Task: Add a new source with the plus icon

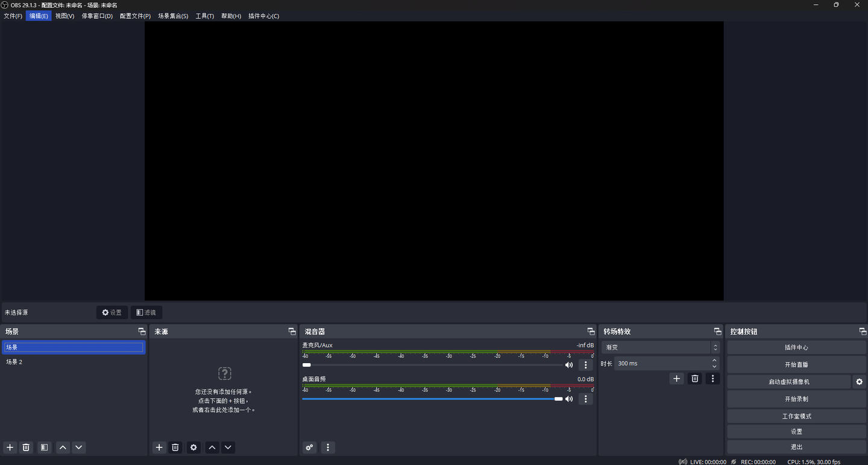Action: 159,447
